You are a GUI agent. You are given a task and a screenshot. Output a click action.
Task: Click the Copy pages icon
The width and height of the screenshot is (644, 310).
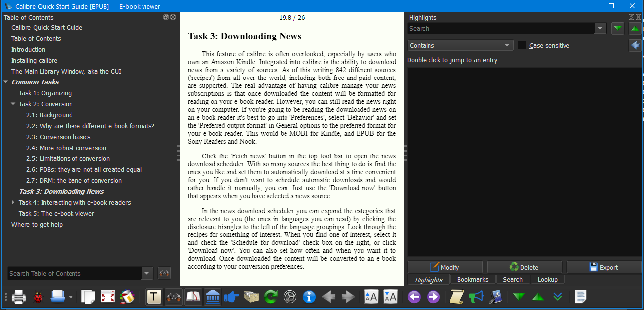click(x=88, y=297)
